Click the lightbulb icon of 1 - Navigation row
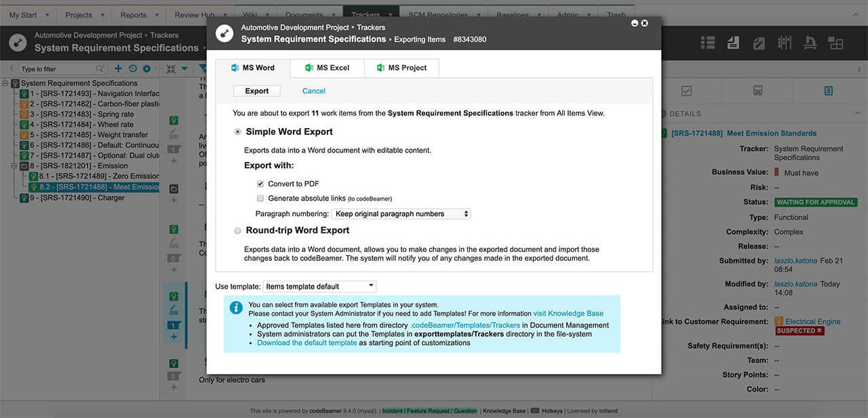 24,93
